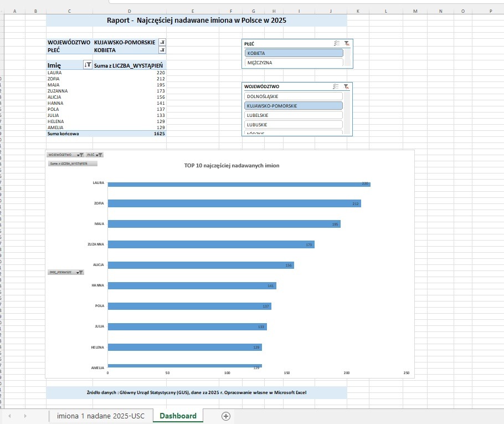Click chart Suma z LICZBA_WYSTĄPIEŃ value button
This screenshot has width=504, height=424.
pyautogui.click(x=73, y=164)
